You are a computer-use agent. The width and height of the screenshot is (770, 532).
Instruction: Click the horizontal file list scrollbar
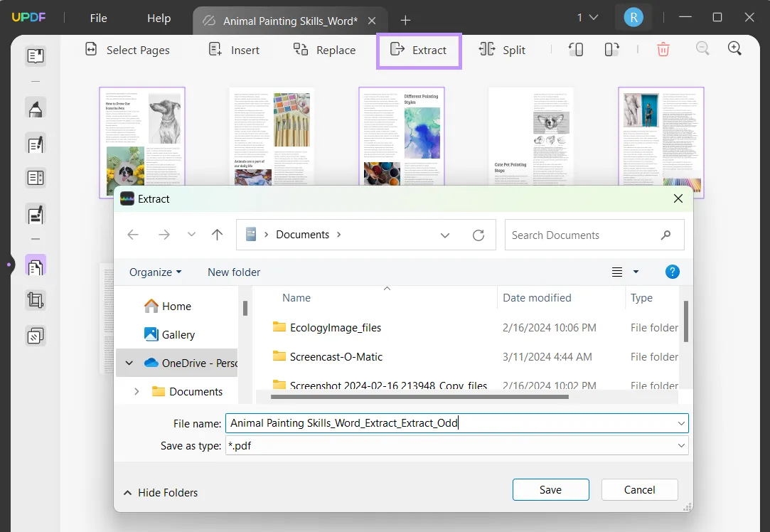click(x=419, y=397)
